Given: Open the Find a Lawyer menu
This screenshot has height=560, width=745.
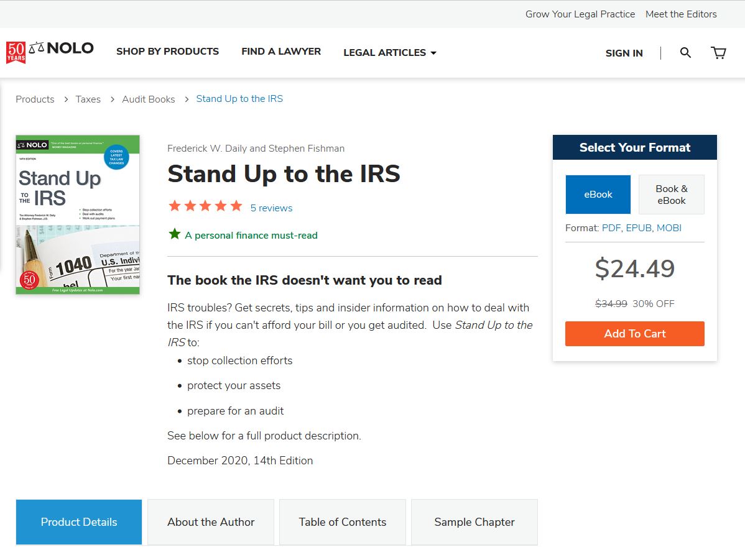Looking at the screenshot, I should pyautogui.click(x=281, y=52).
